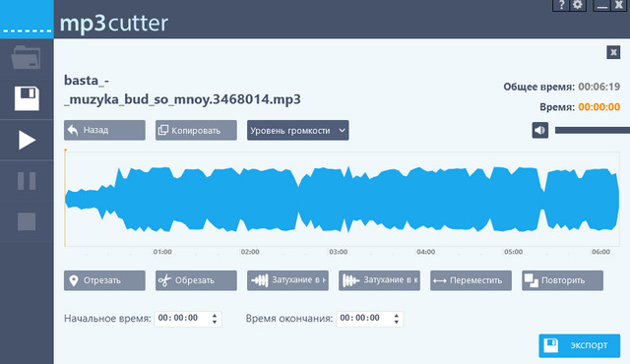The image size is (630, 364).
Task: Click the orange playhead marker at start
Action: click(x=65, y=198)
